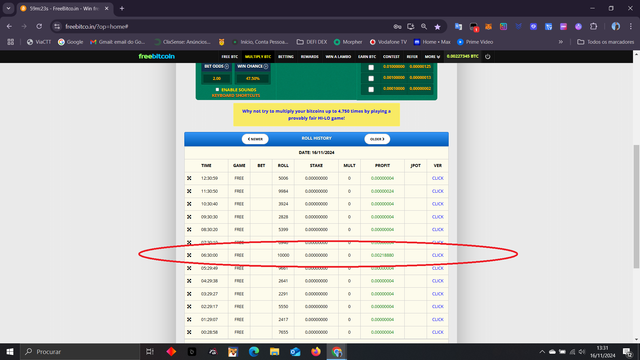Click verify CLICK link for 00:28:58 roll
640x360 pixels.
pyautogui.click(x=438, y=332)
